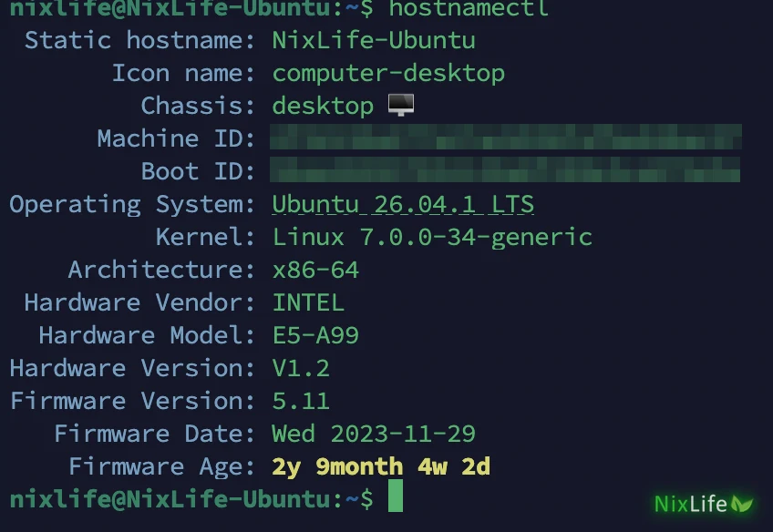
Task: Select the hostnamectl command text
Action: coord(469,9)
